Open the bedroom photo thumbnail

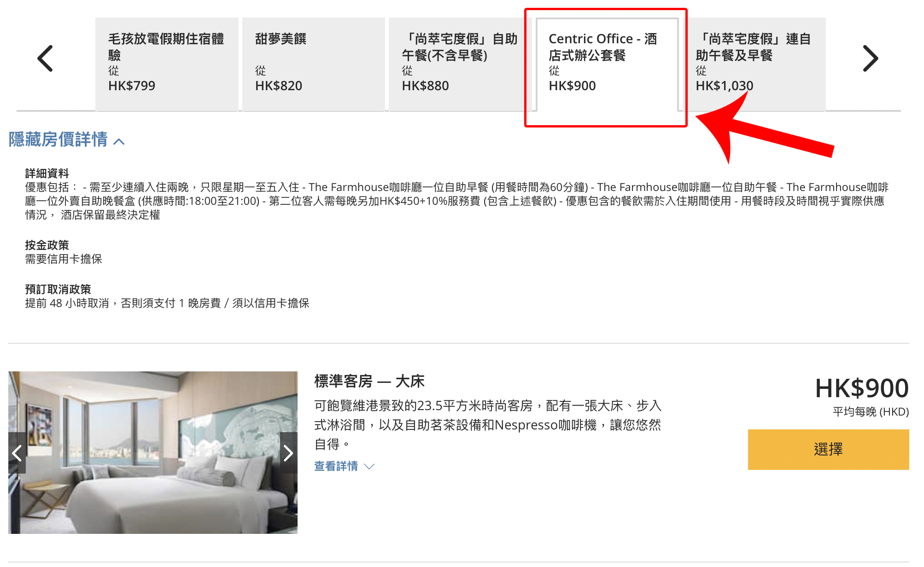coord(153,452)
